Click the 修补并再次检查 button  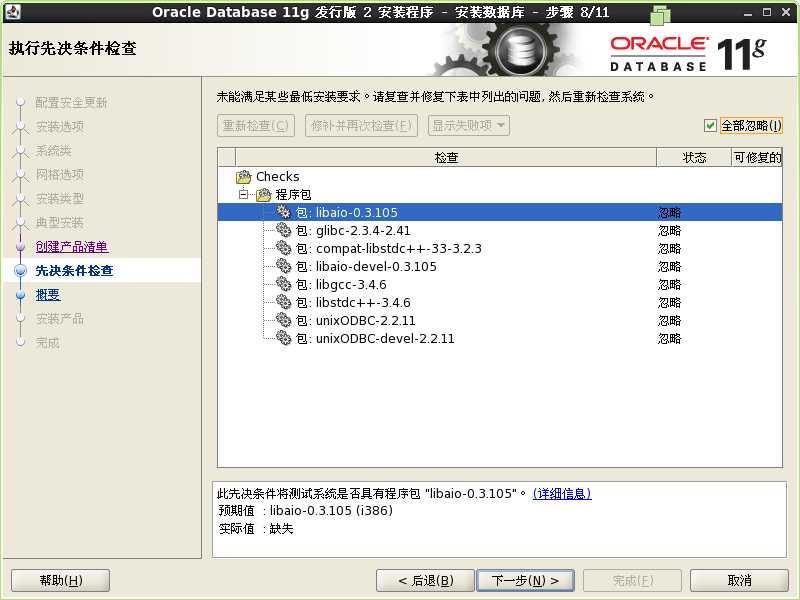coord(361,126)
